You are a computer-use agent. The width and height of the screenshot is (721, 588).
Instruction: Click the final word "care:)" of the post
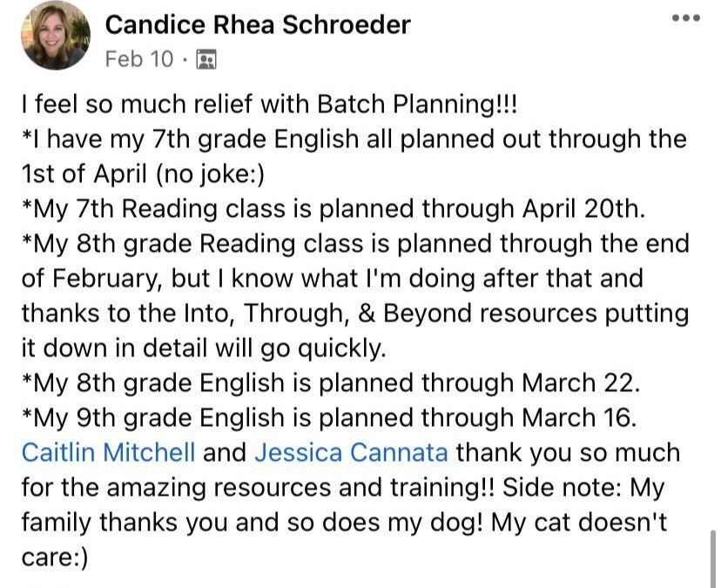[55, 558]
